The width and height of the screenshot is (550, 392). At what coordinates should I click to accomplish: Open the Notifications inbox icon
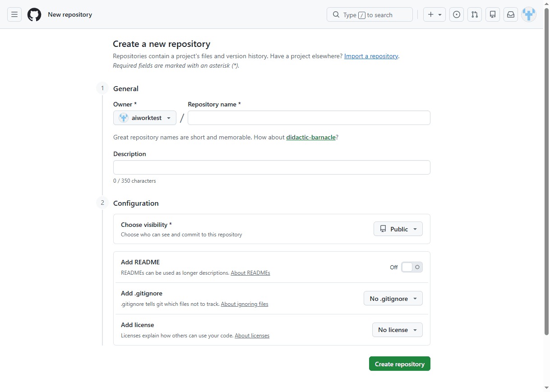click(x=511, y=14)
